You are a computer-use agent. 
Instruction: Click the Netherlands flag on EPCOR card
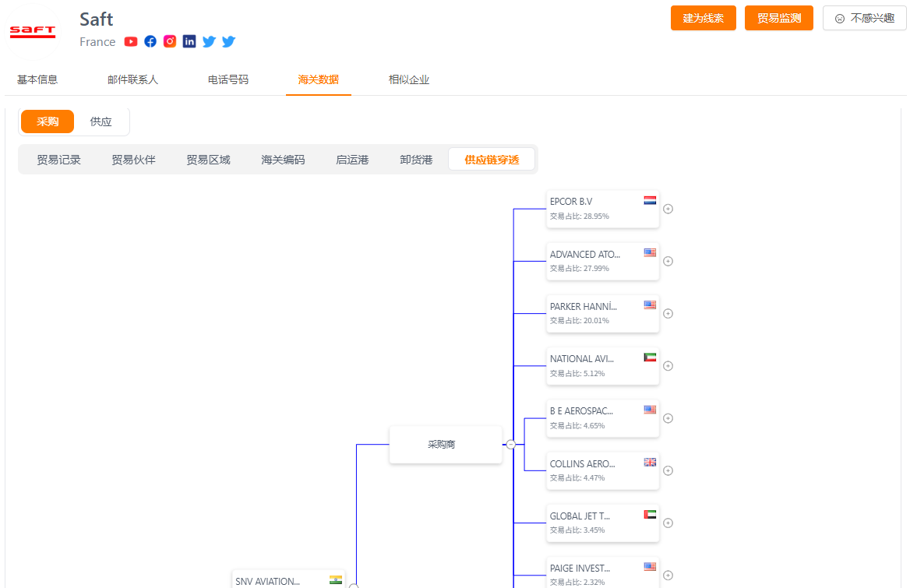click(x=650, y=200)
